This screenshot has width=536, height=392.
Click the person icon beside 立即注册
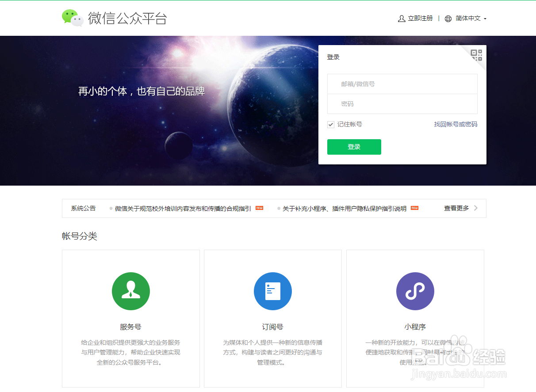[x=401, y=18]
